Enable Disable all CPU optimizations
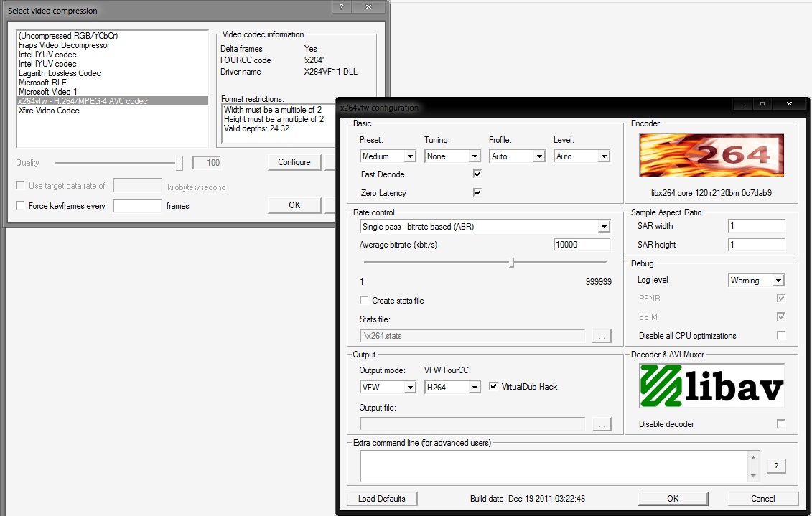Screen dimensions: 812x516 click(x=781, y=335)
